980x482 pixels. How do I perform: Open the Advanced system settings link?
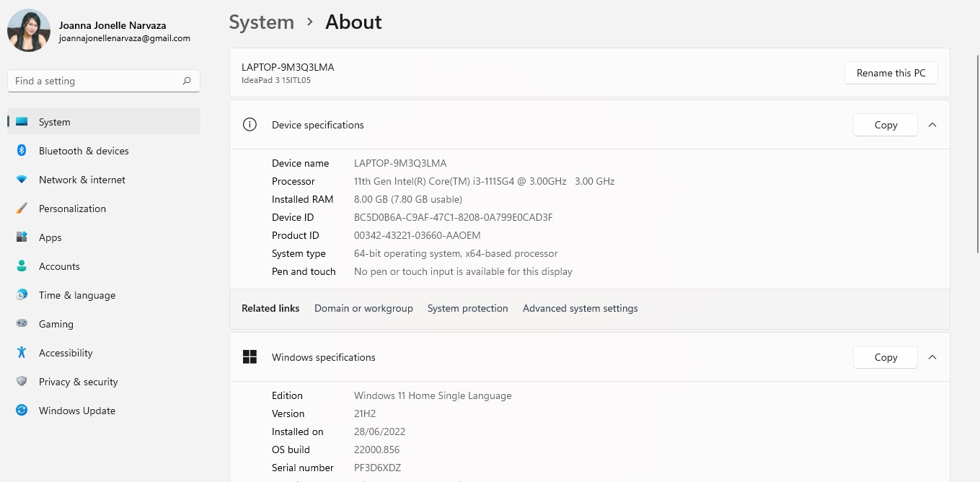click(580, 308)
